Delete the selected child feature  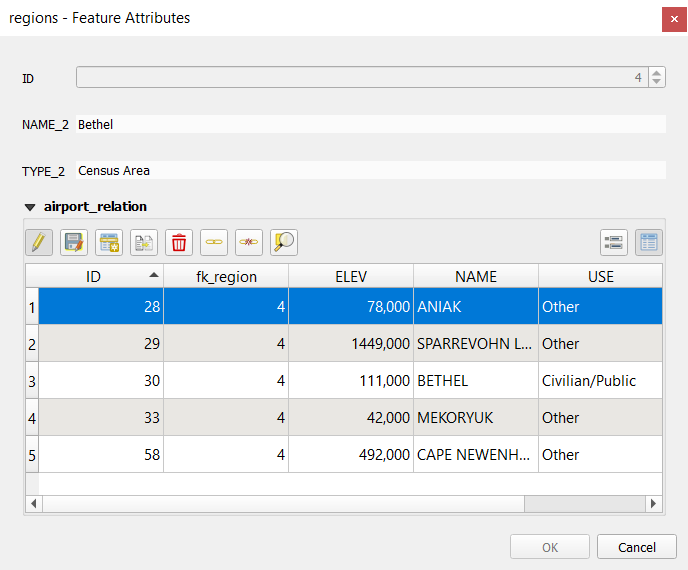[179, 242]
